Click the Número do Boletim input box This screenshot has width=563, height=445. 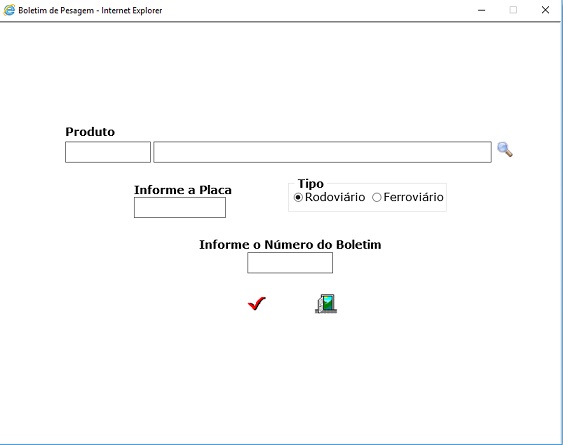point(290,263)
